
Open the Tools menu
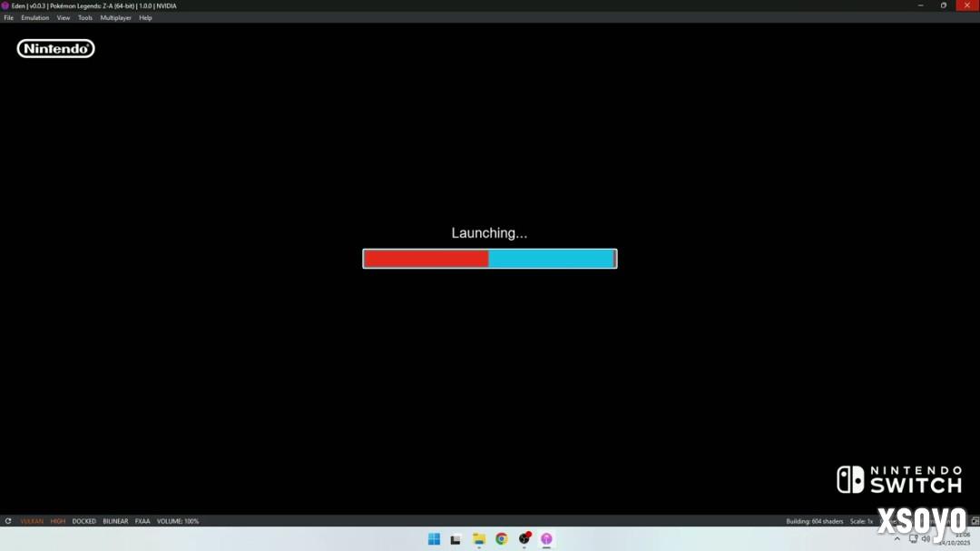tap(85, 18)
